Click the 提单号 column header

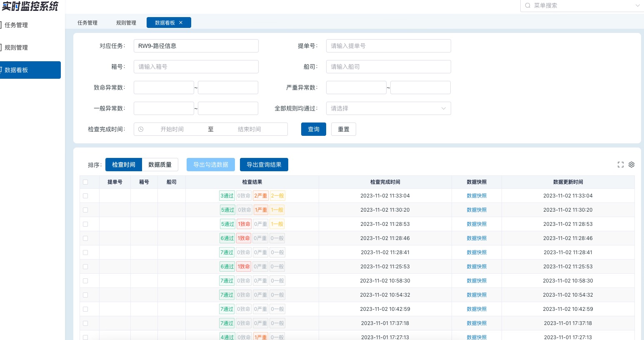(115, 182)
